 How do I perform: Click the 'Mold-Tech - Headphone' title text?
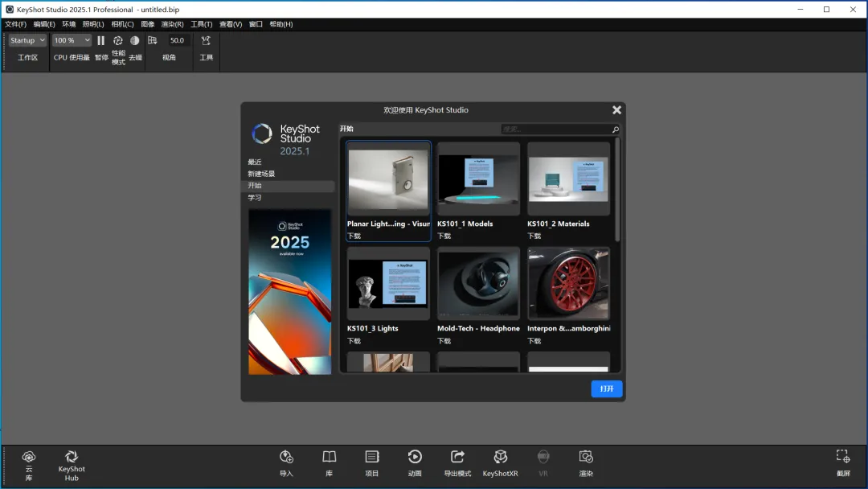click(x=478, y=328)
